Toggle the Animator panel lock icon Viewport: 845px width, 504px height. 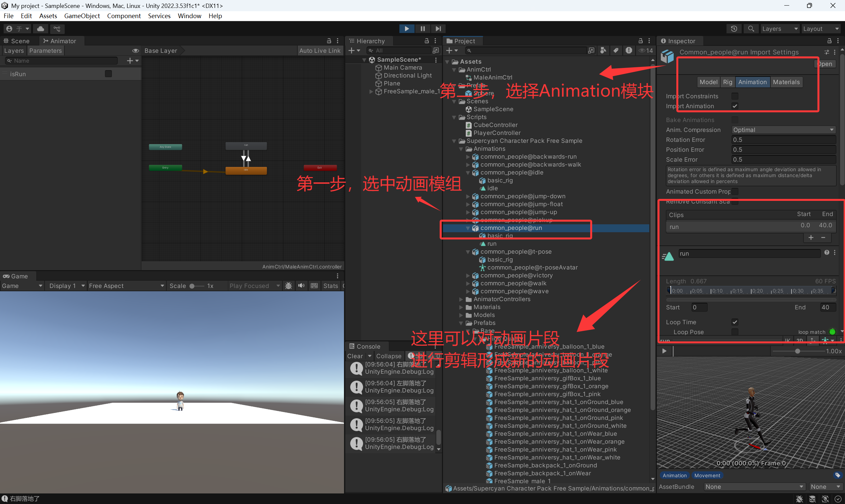tap(329, 41)
